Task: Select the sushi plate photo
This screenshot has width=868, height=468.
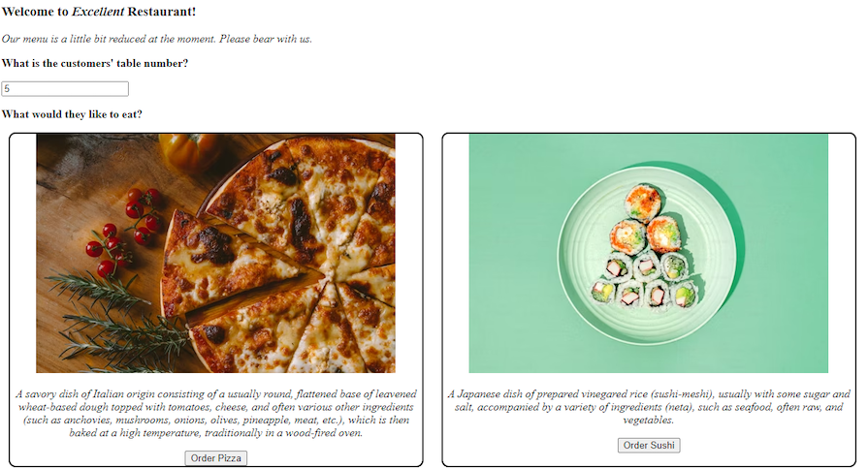Action: (x=648, y=253)
